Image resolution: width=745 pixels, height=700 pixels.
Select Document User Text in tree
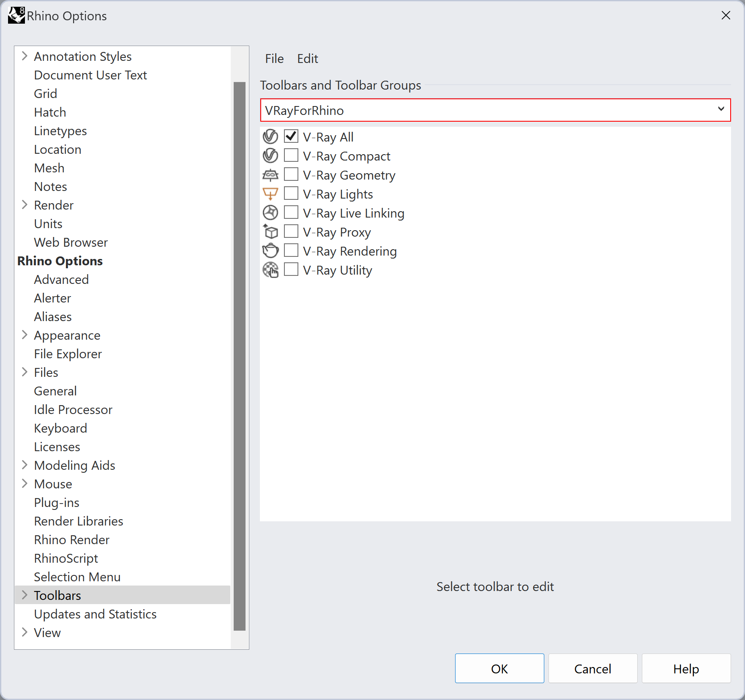[x=90, y=75]
